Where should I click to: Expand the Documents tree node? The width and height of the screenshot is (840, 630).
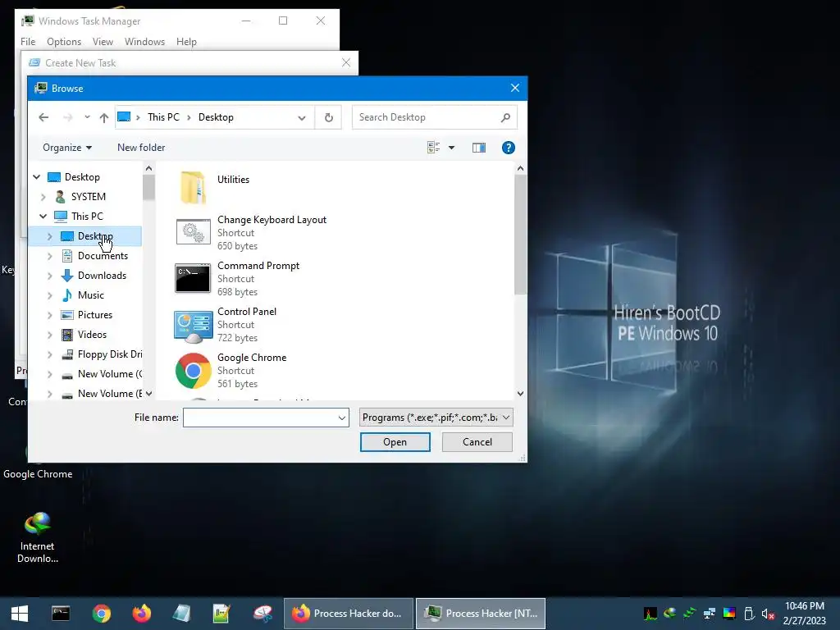[x=50, y=256]
